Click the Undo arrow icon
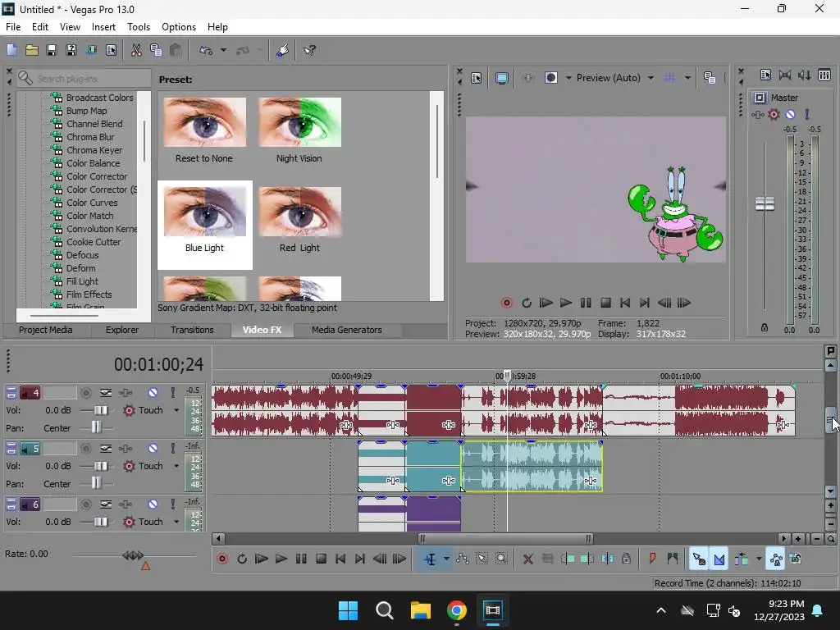This screenshot has height=630, width=840. point(206,50)
